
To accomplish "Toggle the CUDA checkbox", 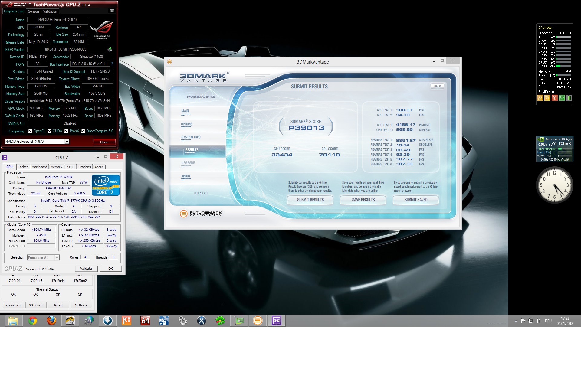I will tap(50, 131).
